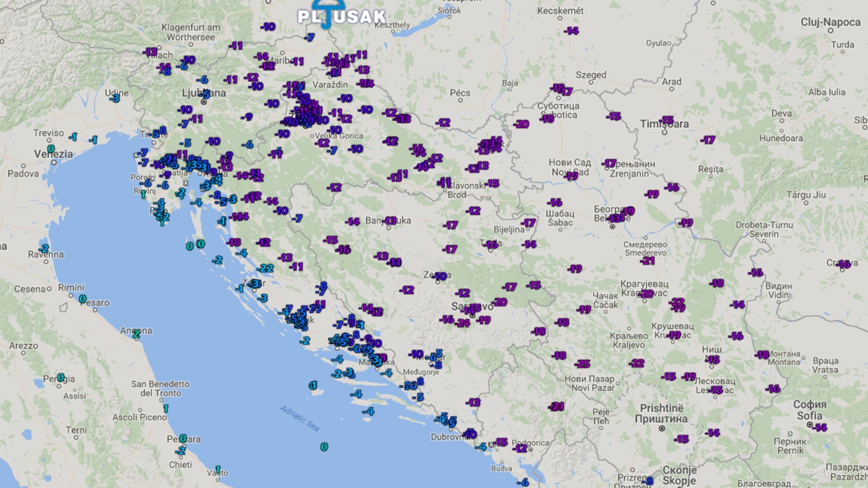This screenshot has height=488, width=868.
Task: Click the -24 marker near Sarajevo
Action: 463,323
